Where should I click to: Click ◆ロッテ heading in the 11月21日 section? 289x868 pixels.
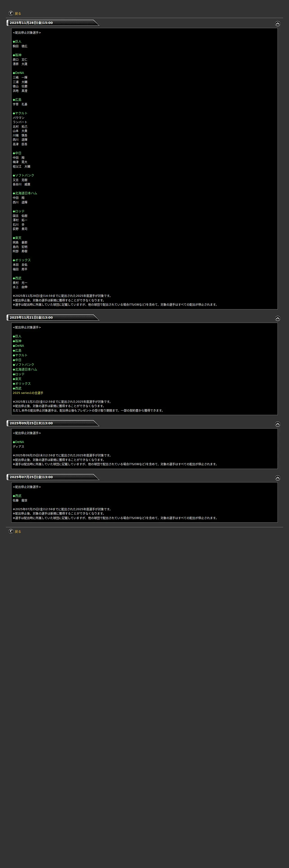[19, 374]
